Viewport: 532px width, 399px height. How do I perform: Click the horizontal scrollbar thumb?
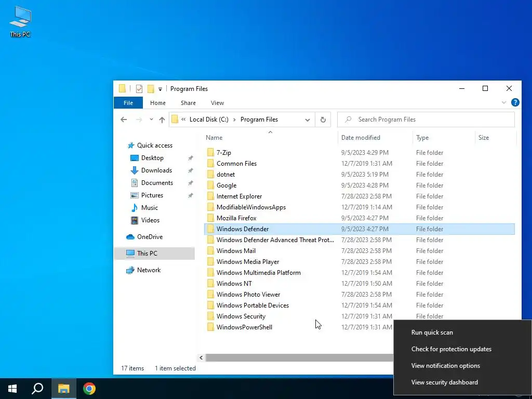tap(299, 357)
